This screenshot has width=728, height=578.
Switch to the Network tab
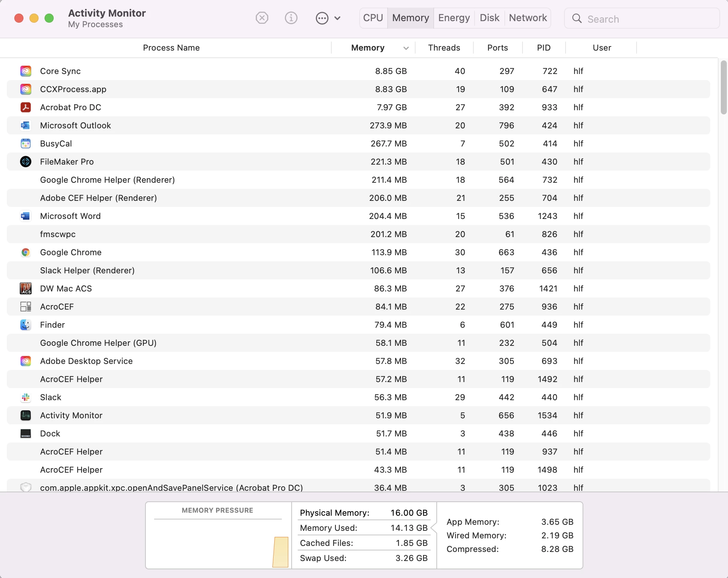point(527,18)
